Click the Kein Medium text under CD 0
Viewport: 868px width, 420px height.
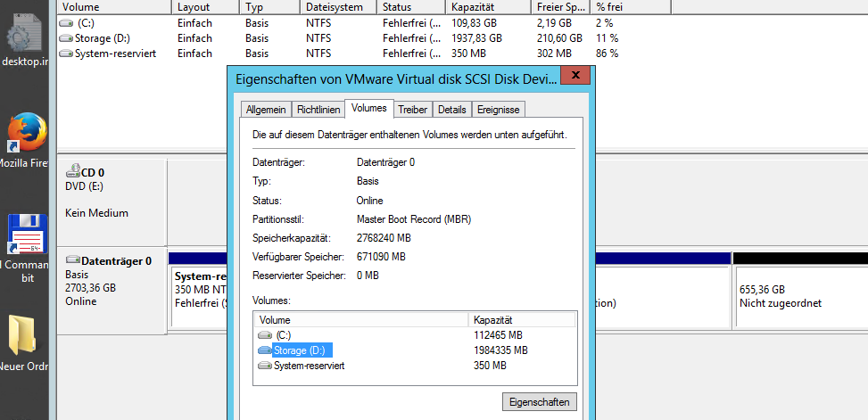pyautogui.click(x=97, y=213)
